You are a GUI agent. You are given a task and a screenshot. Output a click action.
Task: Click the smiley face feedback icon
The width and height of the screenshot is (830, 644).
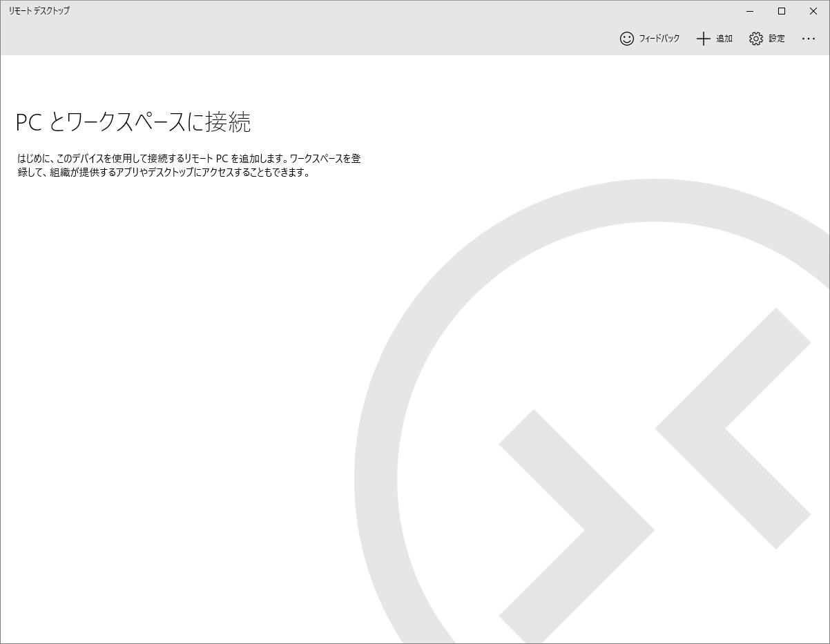[627, 39]
